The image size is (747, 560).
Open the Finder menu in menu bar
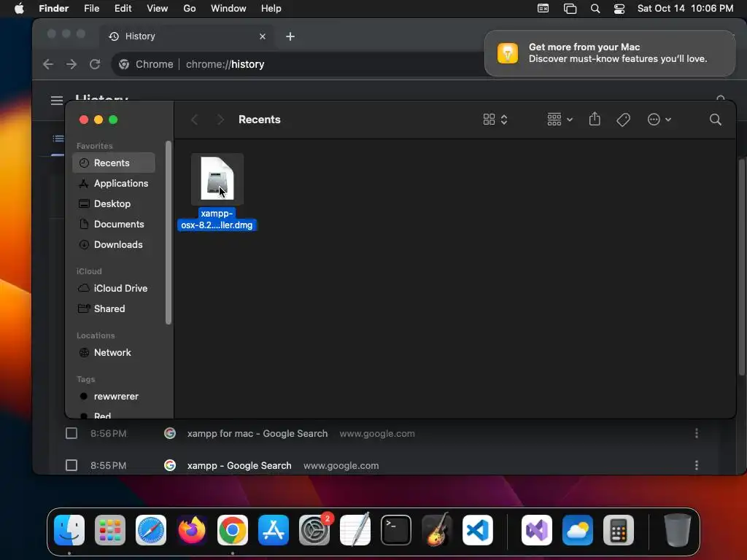[x=54, y=9]
